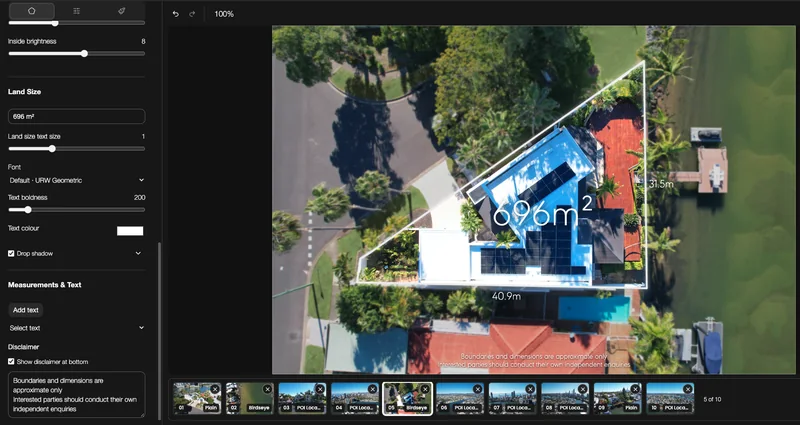
Task: Edit the Land Size 696 m² field
Action: (77, 116)
